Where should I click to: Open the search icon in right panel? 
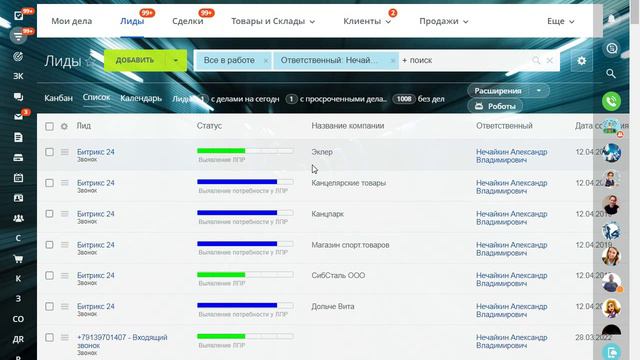[611, 73]
